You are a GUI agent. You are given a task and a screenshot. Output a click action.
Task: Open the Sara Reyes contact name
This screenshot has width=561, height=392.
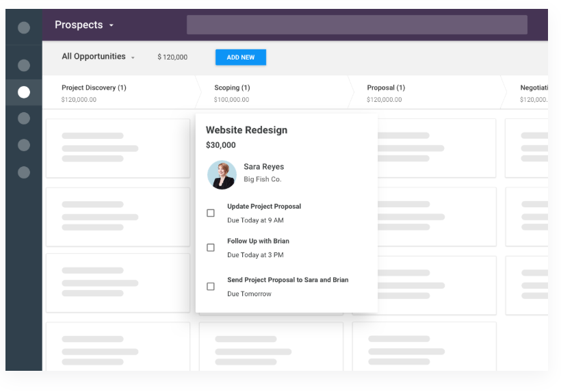(x=263, y=167)
